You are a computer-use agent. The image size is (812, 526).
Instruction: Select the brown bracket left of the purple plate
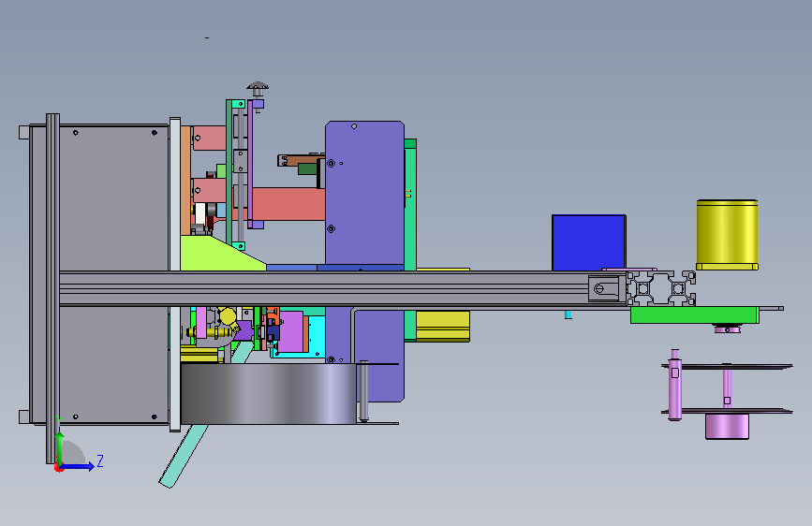pos(300,159)
